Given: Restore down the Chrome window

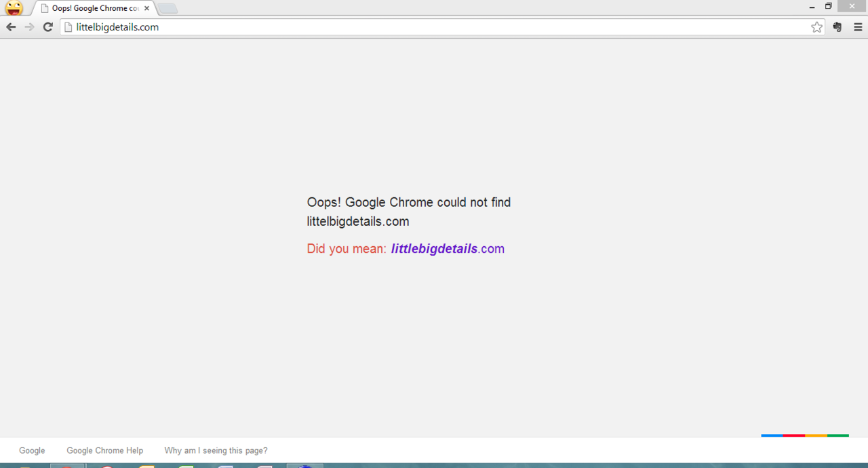Looking at the screenshot, I should coord(828,7).
